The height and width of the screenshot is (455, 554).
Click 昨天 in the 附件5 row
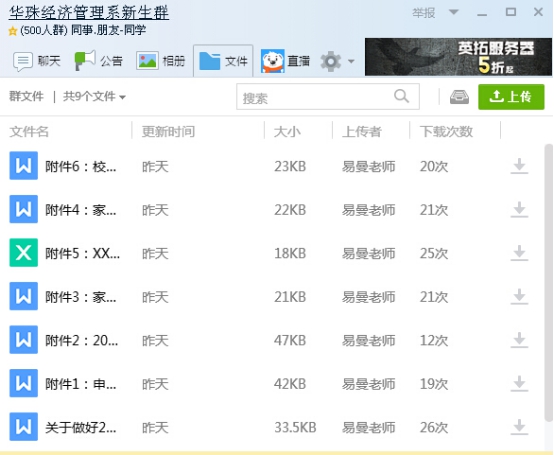(155, 253)
